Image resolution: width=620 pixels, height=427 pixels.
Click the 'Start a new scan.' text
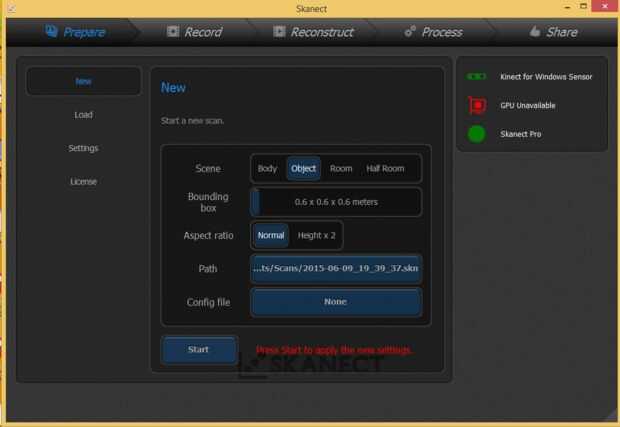[192, 121]
